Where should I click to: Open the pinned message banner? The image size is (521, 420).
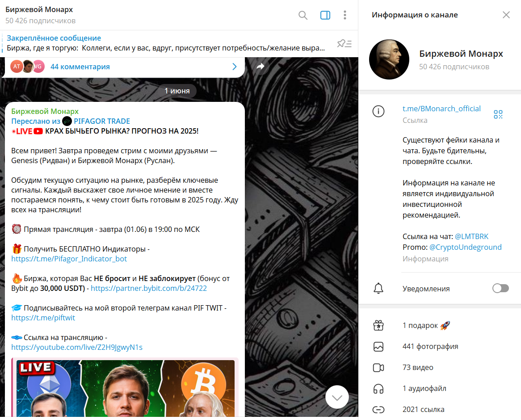click(x=166, y=43)
